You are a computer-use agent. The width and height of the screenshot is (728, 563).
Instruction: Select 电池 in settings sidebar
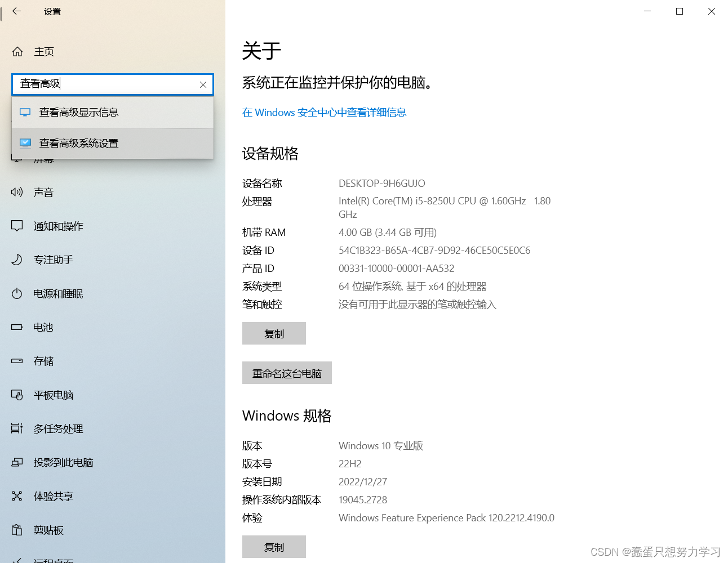click(x=43, y=327)
